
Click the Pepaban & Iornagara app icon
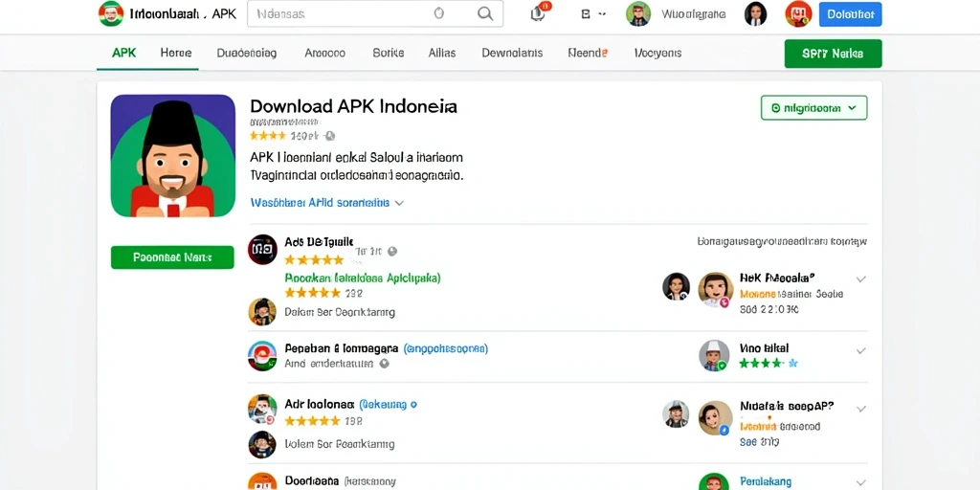pyautogui.click(x=262, y=356)
